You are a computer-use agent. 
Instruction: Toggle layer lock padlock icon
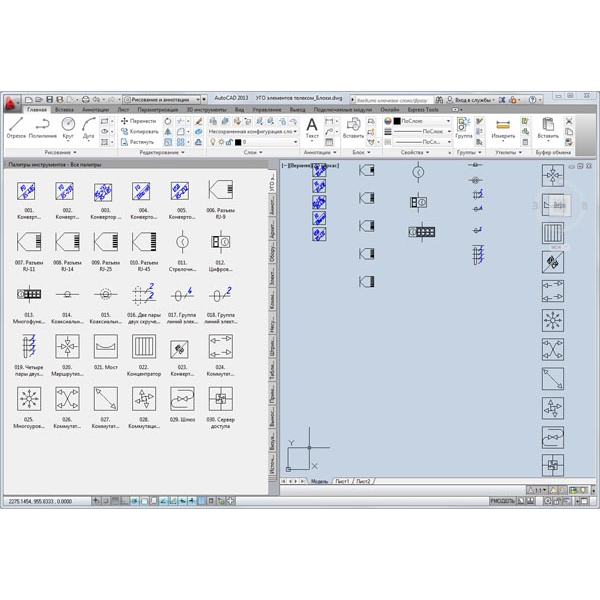click(x=229, y=142)
